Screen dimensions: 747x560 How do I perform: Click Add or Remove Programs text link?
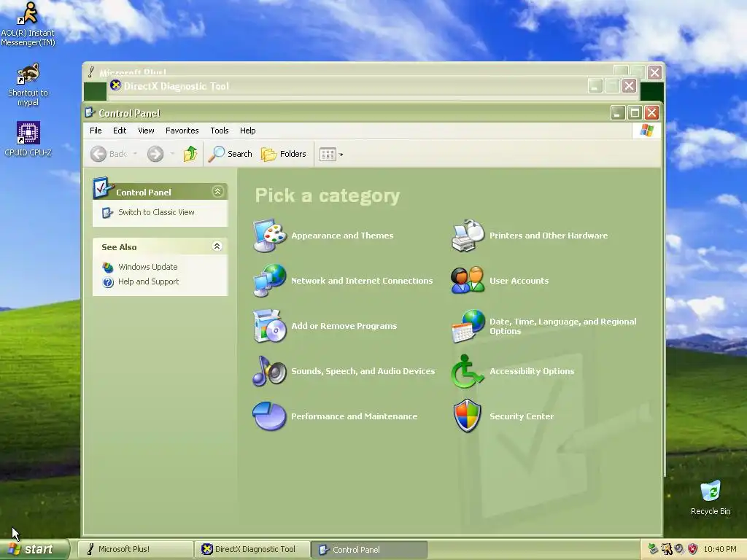click(x=344, y=326)
